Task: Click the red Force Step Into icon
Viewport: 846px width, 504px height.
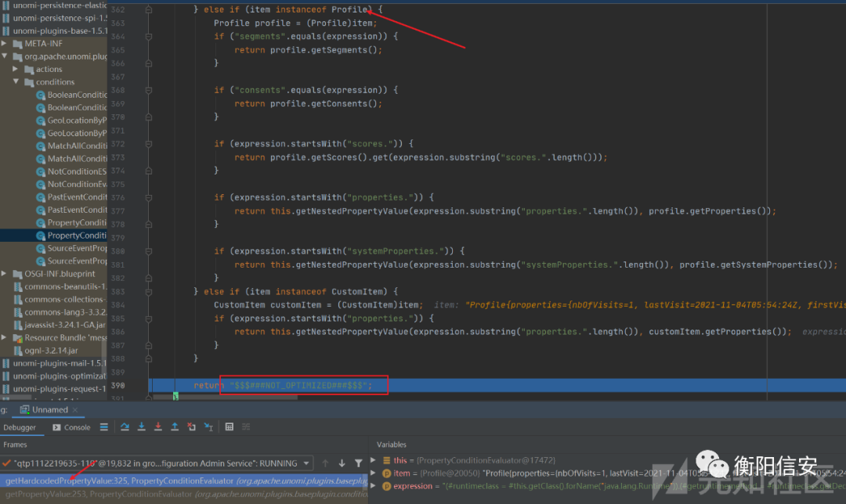Action: coord(158,427)
